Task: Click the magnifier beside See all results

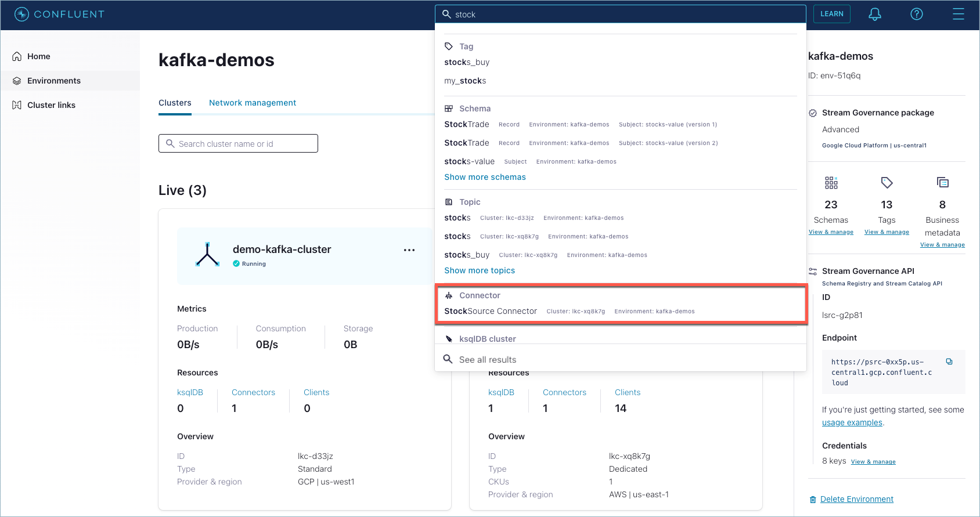Action: coord(448,359)
